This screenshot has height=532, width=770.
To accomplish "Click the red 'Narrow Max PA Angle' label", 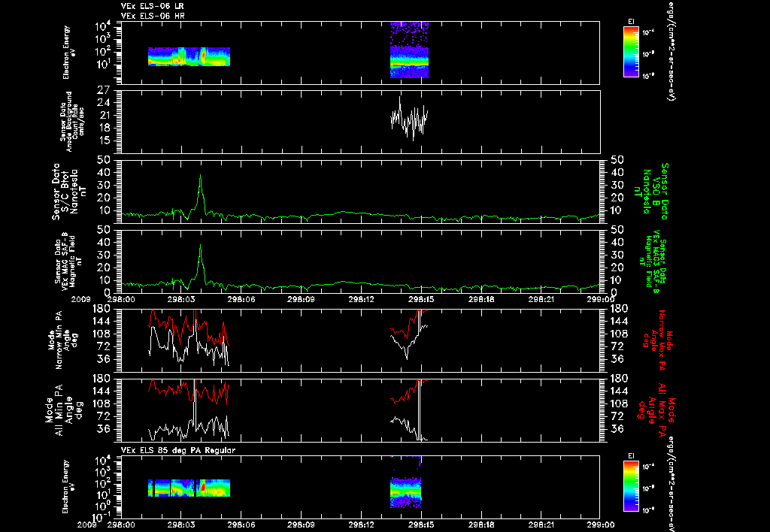I will (x=658, y=340).
